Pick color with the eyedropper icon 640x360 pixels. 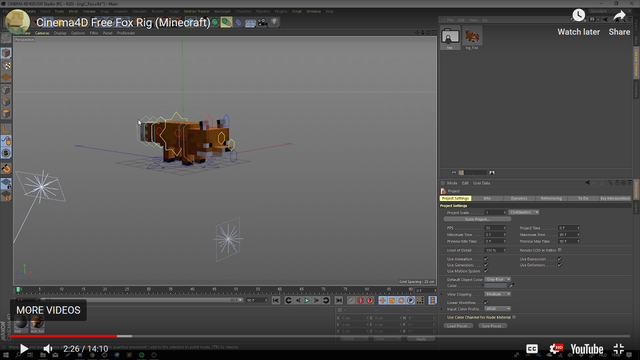(x=511, y=286)
